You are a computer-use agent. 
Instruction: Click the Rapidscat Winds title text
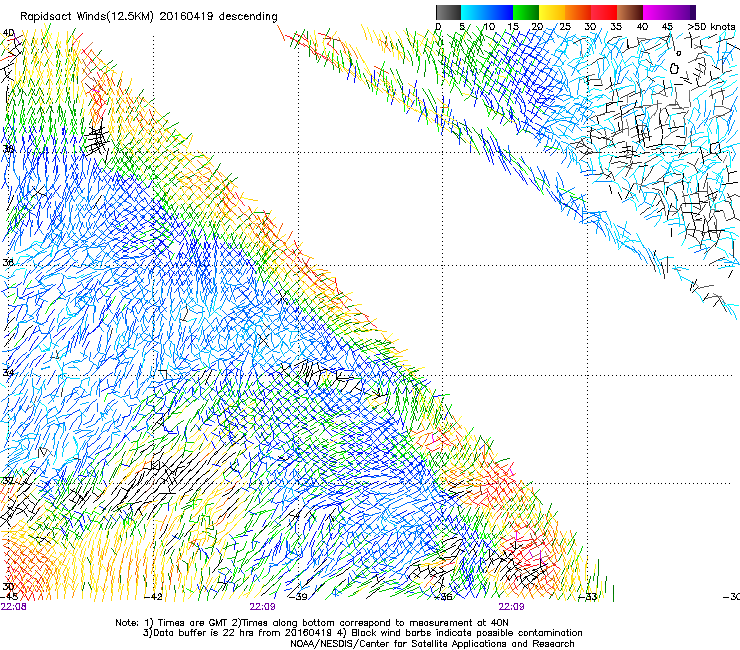(149, 17)
